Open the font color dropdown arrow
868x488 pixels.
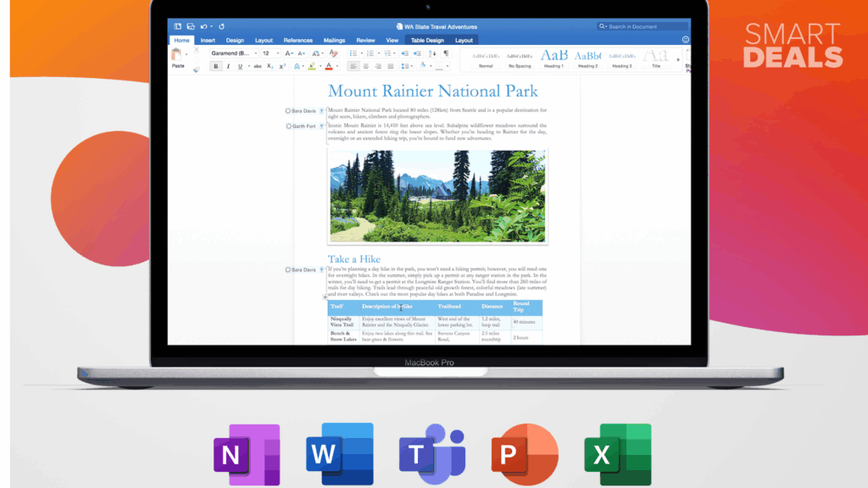337,66
